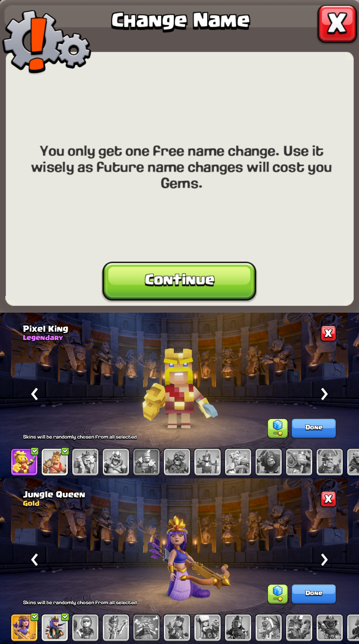Click the random skin dice icon in King panel
The image size is (359, 644).
coord(277,429)
